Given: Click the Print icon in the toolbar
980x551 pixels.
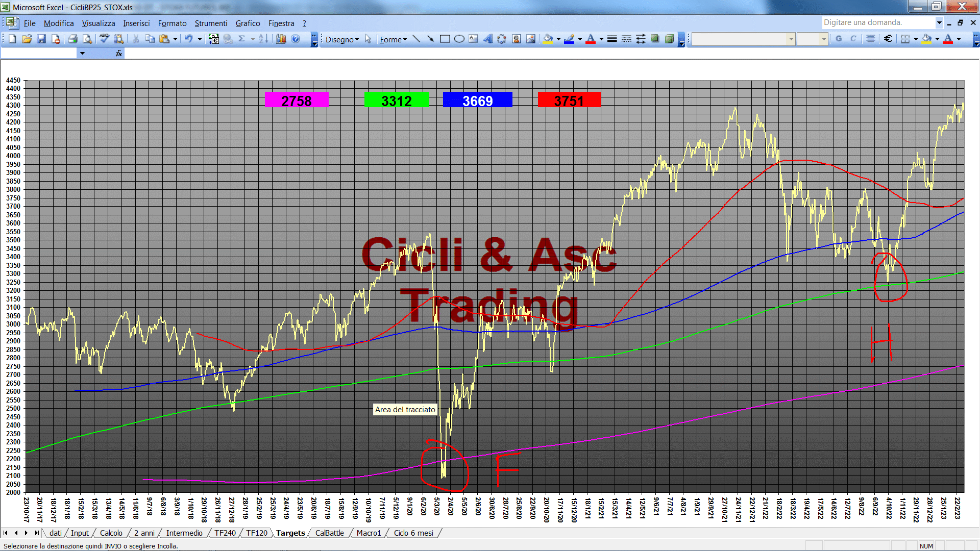Looking at the screenshot, I should point(73,39).
